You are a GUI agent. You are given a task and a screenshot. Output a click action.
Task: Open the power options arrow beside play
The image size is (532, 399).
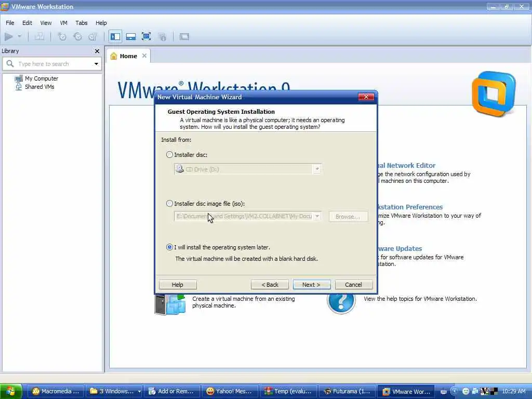coord(19,36)
